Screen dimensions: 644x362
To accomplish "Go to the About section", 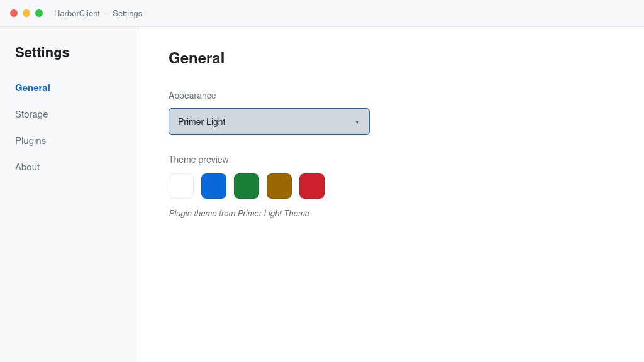I will pyautogui.click(x=28, y=167).
